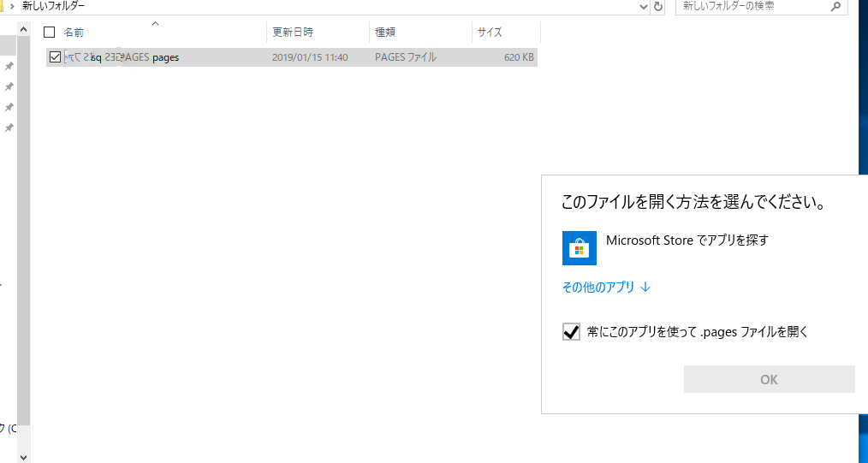
Task: Open the address bar history dropdown
Action: pyautogui.click(x=644, y=6)
